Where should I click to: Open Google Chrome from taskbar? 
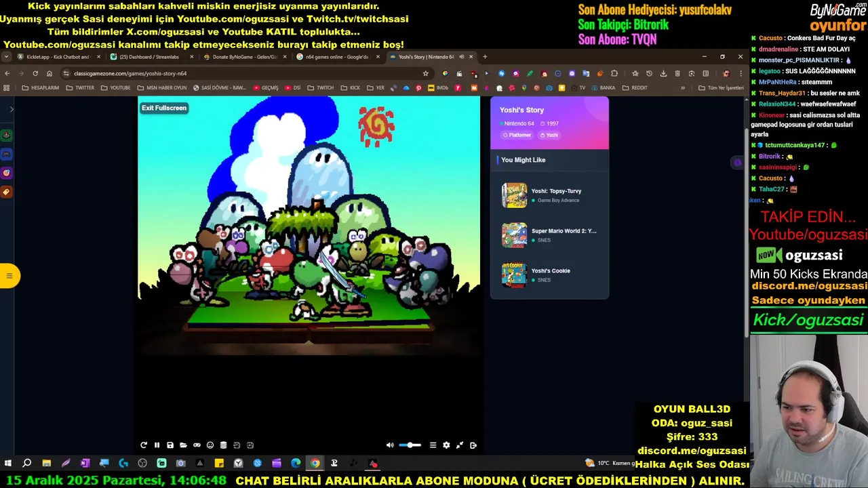315,464
